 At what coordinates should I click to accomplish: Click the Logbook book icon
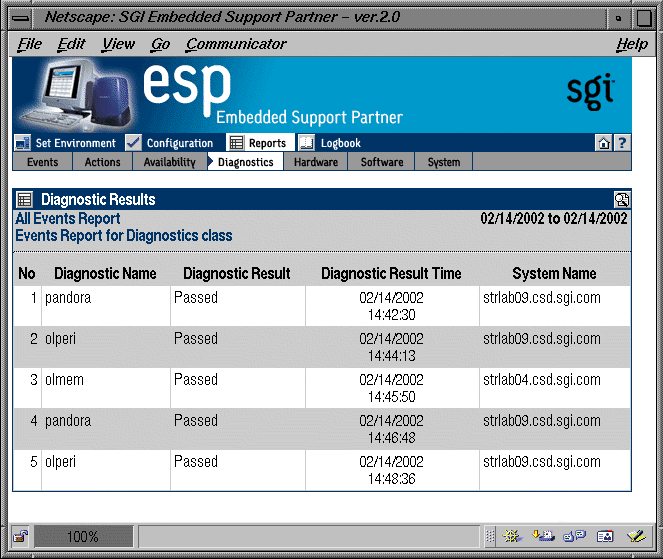pos(307,143)
